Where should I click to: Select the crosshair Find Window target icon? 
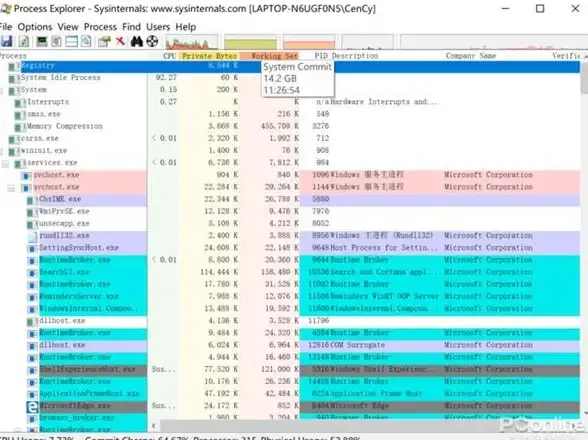pos(152,41)
